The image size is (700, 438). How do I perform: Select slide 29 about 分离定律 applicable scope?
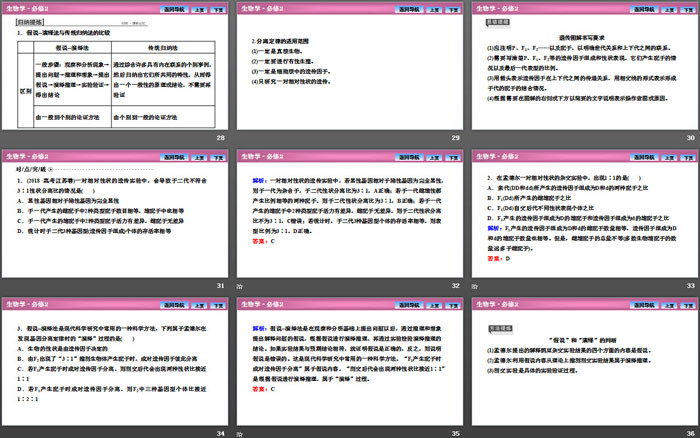coord(350,71)
